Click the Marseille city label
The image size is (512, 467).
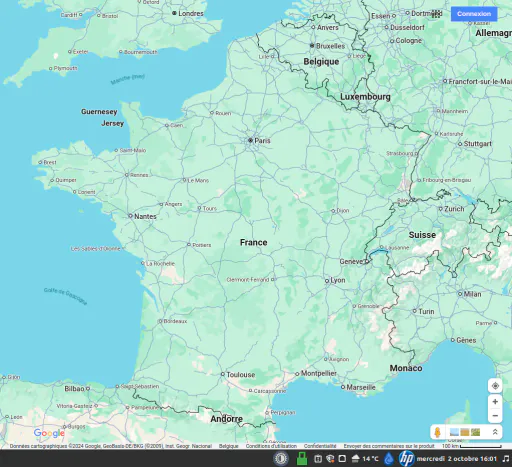(x=361, y=387)
